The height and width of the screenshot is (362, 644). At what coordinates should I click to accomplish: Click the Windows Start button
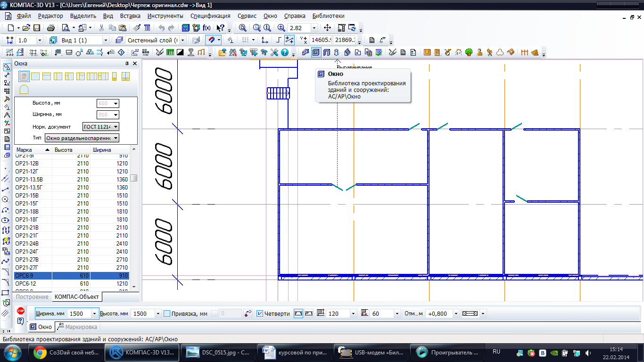point(13,352)
